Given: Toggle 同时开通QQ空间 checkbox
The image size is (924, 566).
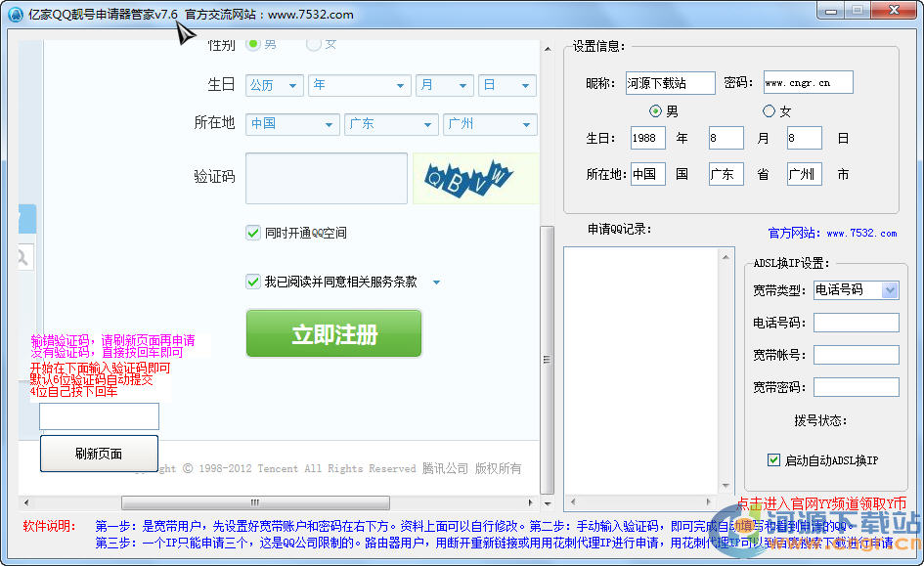Looking at the screenshot, I should click(253, 233).
